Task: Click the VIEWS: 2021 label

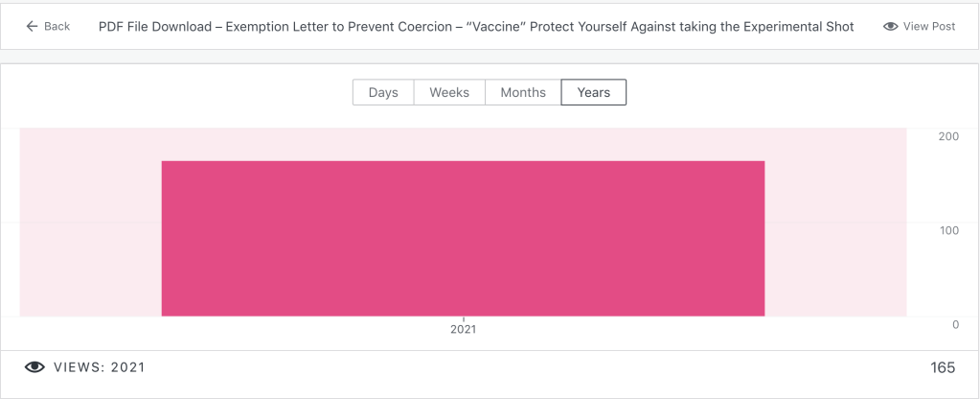Action: (x=100, y=367)
